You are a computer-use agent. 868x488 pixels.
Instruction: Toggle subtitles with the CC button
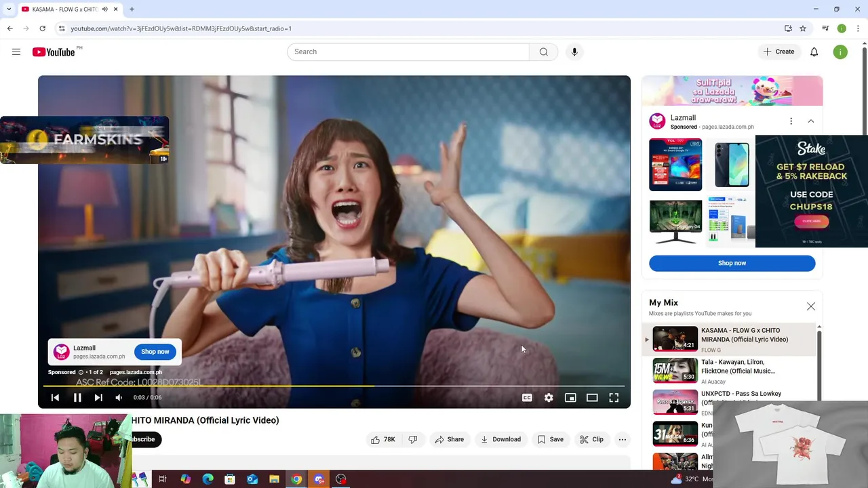point(527,398)
